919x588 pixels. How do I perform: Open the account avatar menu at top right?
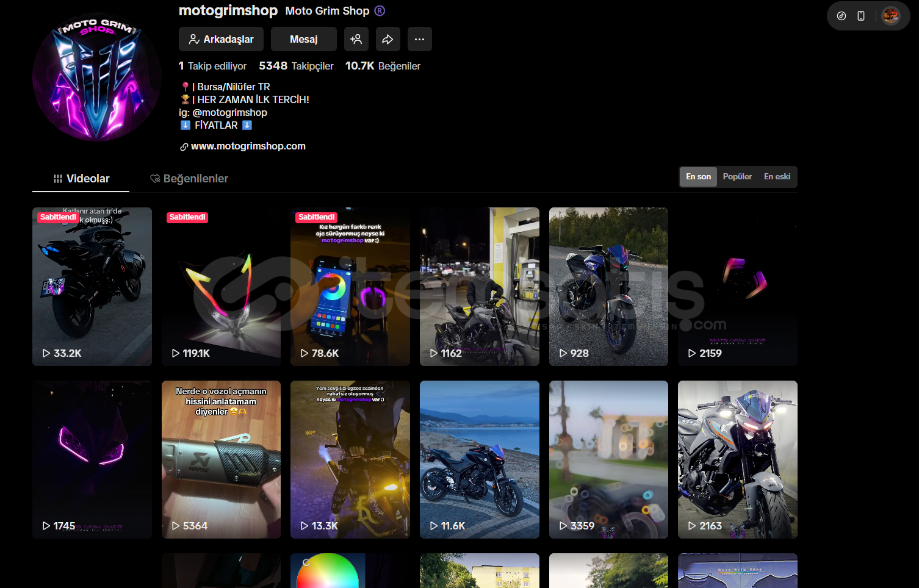pos(890,16)
